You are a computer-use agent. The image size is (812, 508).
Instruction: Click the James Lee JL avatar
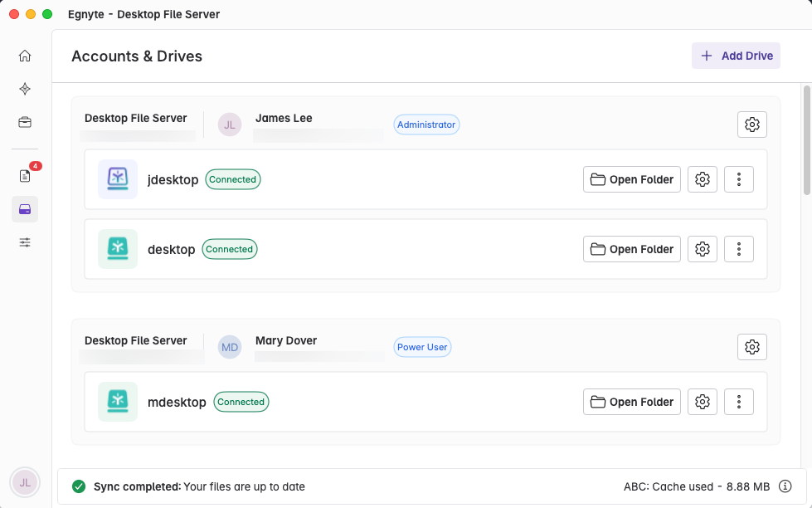(x=230, y=125)
